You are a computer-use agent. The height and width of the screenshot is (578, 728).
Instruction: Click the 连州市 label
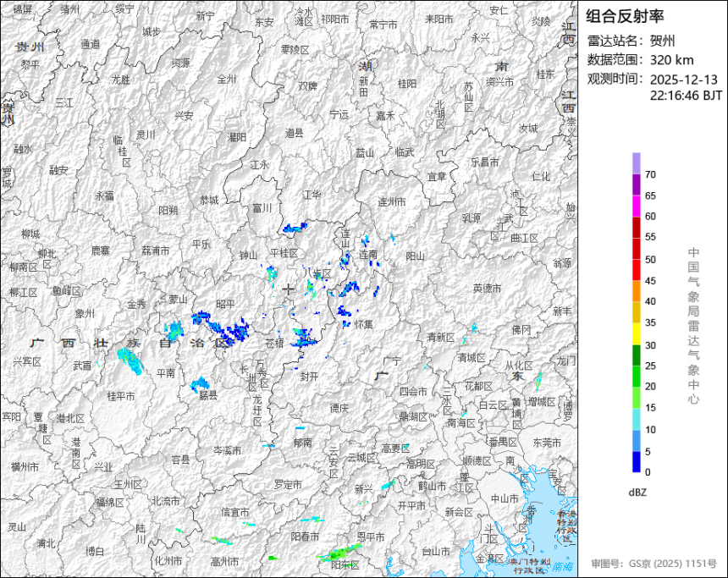(x=392, y=202)
